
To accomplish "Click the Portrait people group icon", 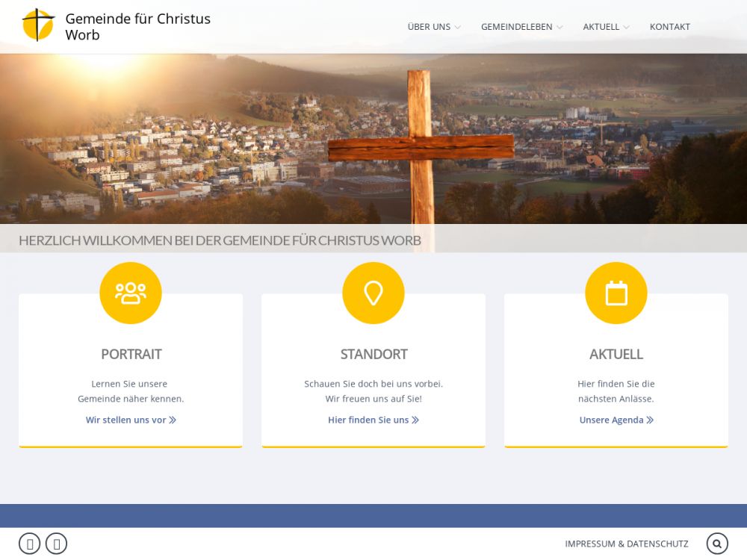I will [131, 293].
